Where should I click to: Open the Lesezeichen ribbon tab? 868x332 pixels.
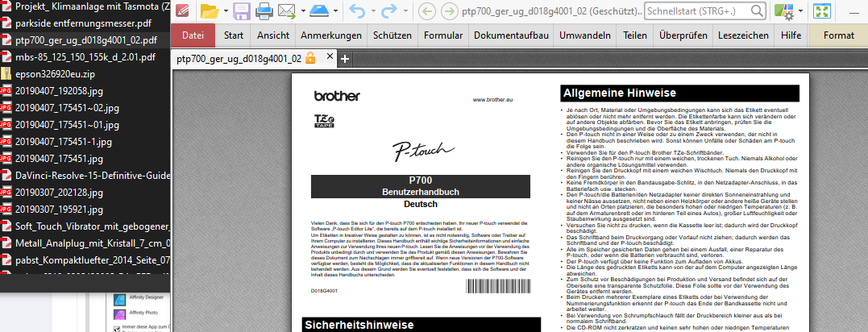click(743, 35)
